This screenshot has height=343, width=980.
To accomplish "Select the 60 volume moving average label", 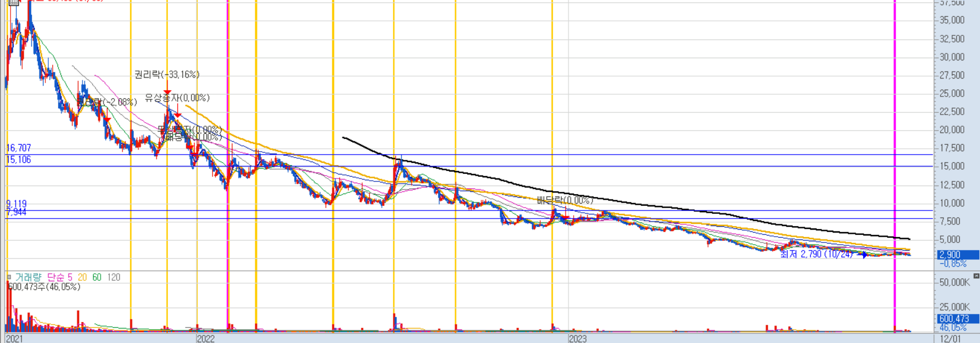I will [x=97, y=277].
